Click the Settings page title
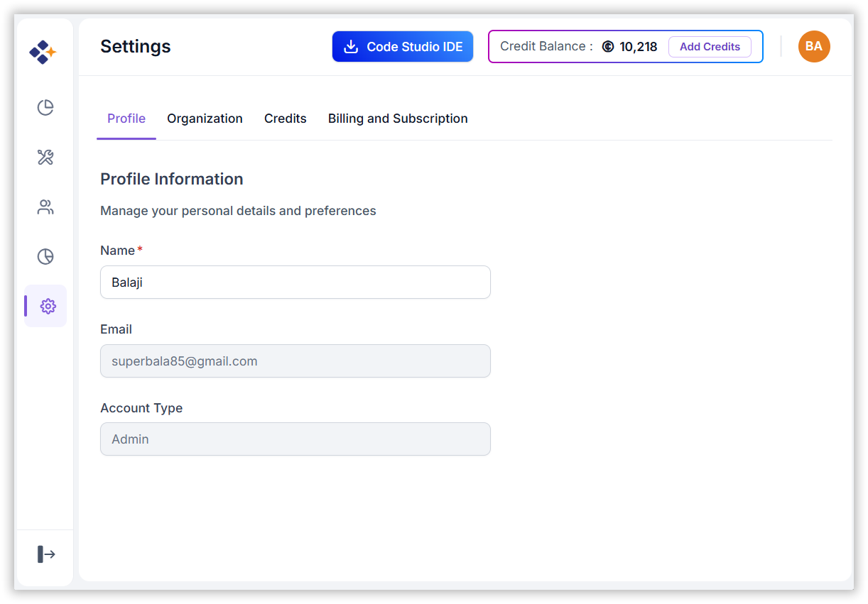Viewport: 868px width, 604px height. coord(136,46)
